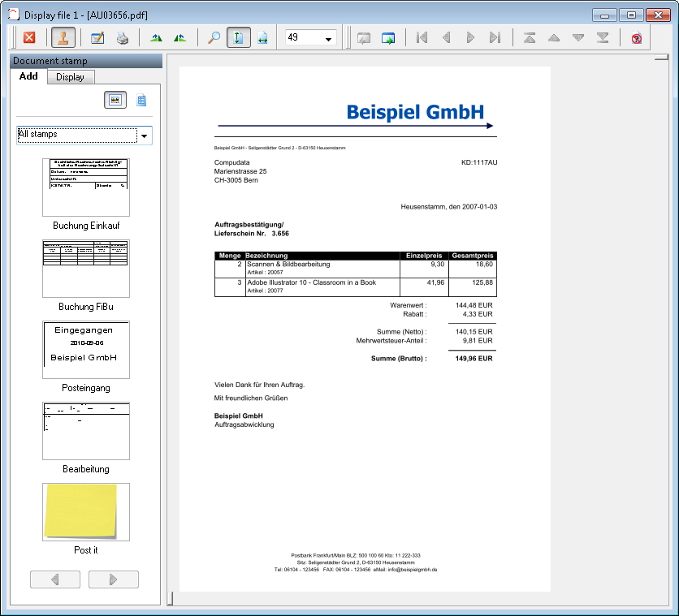Click the previous document window icon

[x=364, y=38]
